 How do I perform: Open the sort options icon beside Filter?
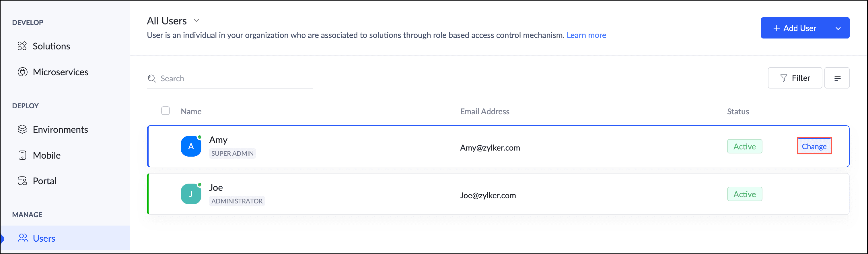pyautogui.click(x=838, y=78)
